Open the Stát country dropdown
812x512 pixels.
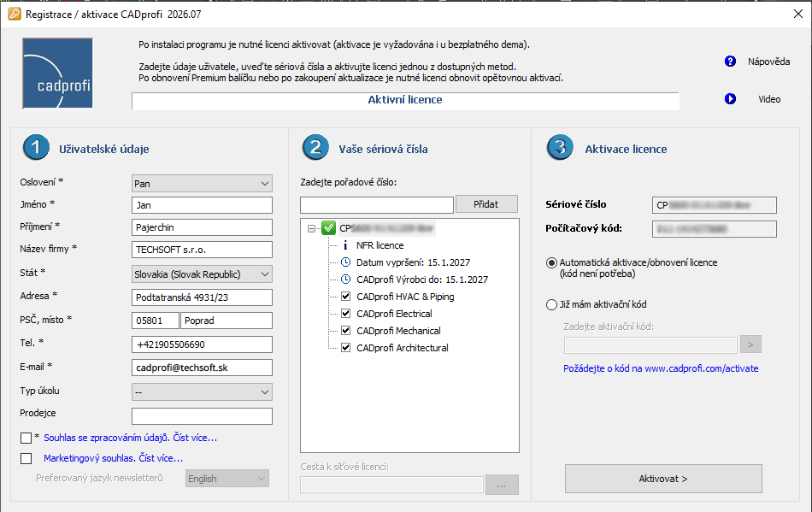point(202,274)
